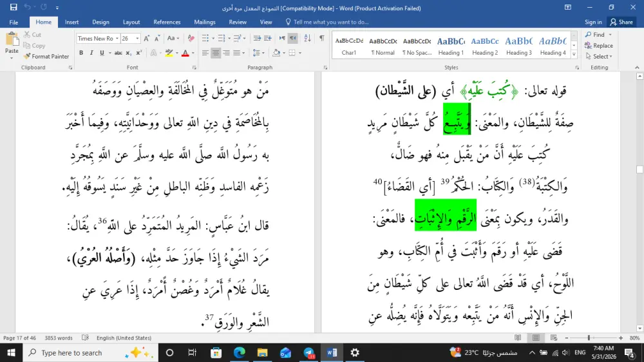Switch to the Insert tab
Screen dimensions: 644x362
(72, 22)
